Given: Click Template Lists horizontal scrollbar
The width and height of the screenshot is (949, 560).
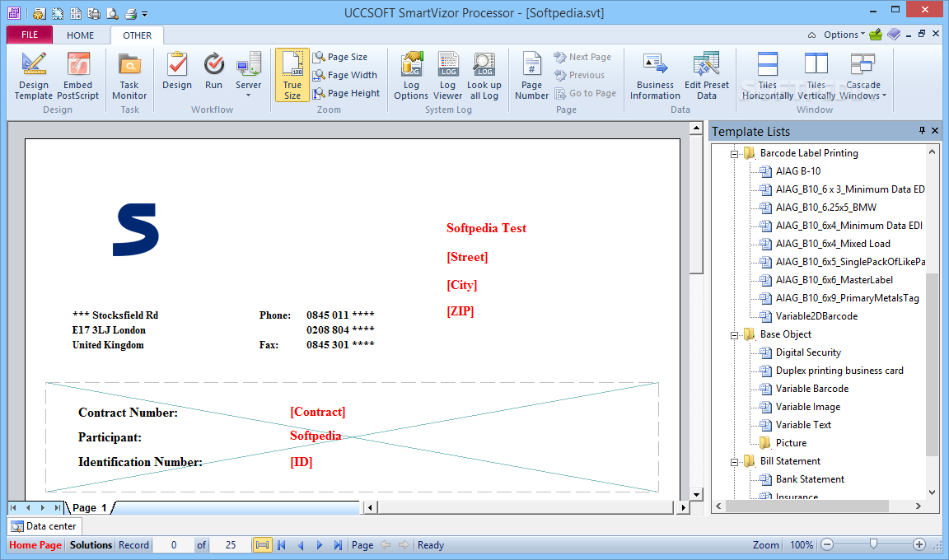Looking at the screenshot, I should (x=806, y=506).
